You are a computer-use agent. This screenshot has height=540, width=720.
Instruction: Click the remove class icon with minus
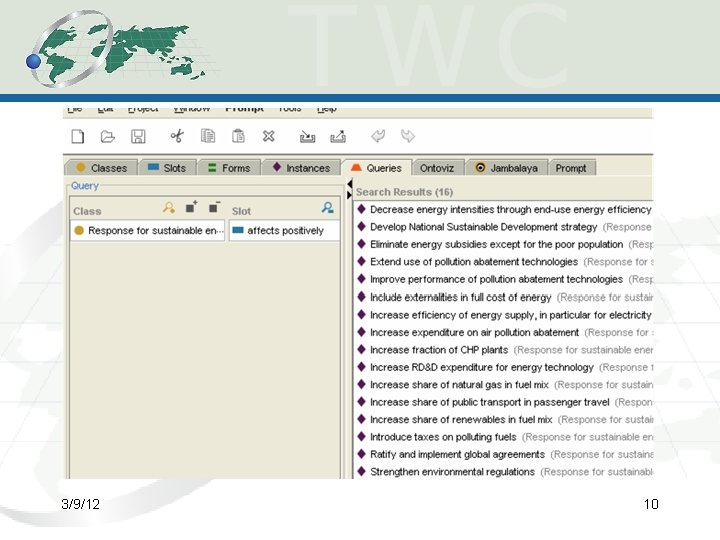tap(214, 208)
